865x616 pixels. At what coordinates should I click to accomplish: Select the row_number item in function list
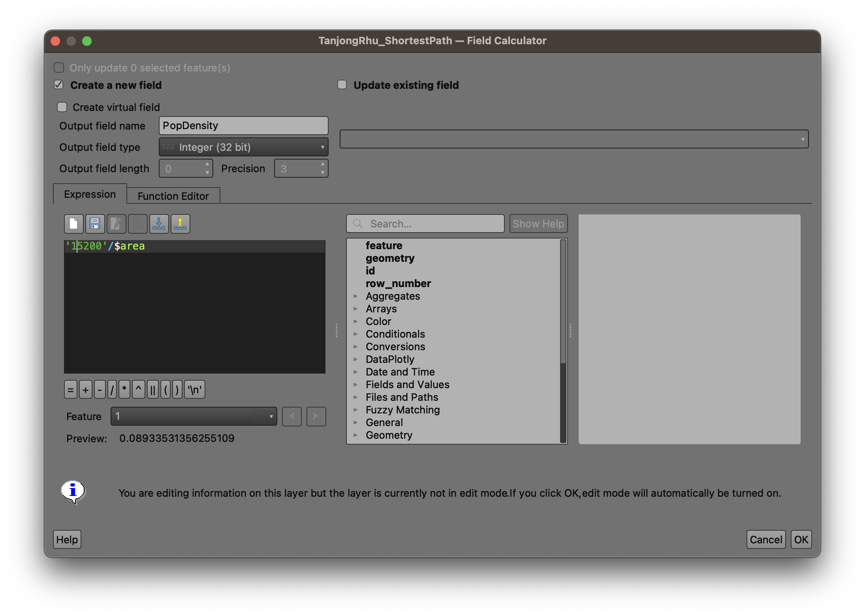[398, 284]
